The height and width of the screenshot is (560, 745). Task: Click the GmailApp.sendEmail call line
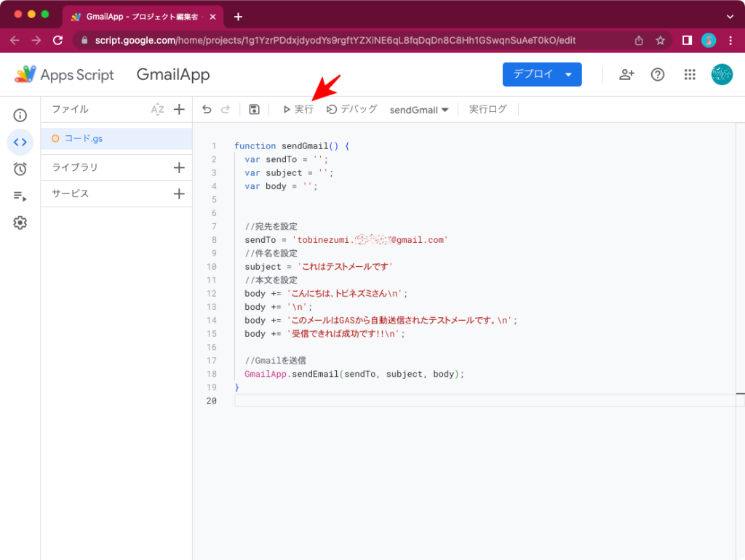354,375
